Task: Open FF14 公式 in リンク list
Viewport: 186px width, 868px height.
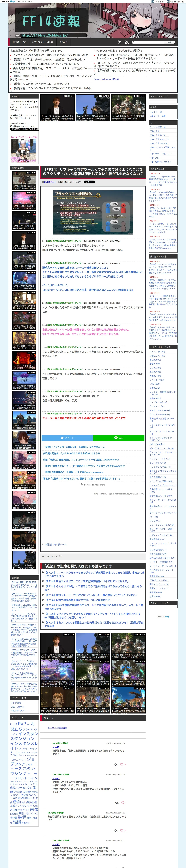Action: pos(154,131)
